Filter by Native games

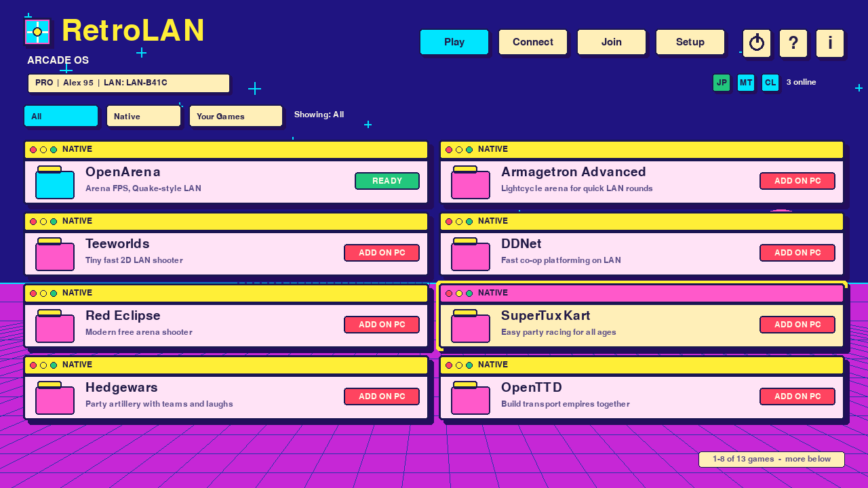tap(144, 116)
